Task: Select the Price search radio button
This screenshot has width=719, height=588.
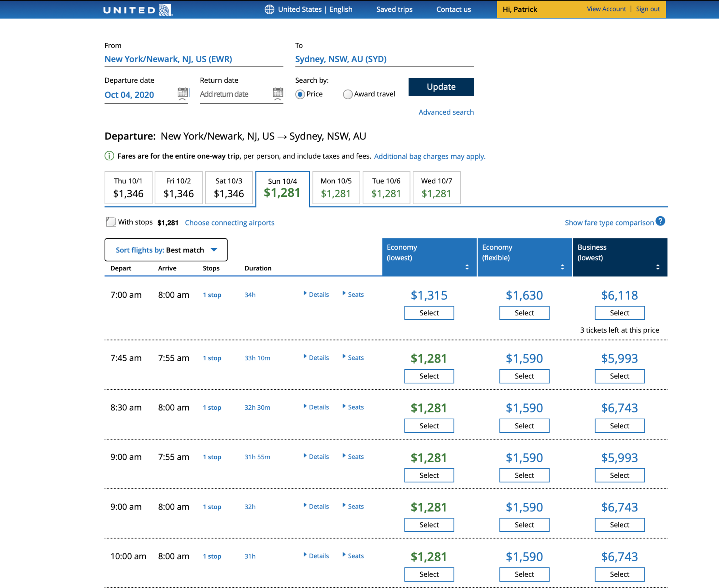Action: 300,94
